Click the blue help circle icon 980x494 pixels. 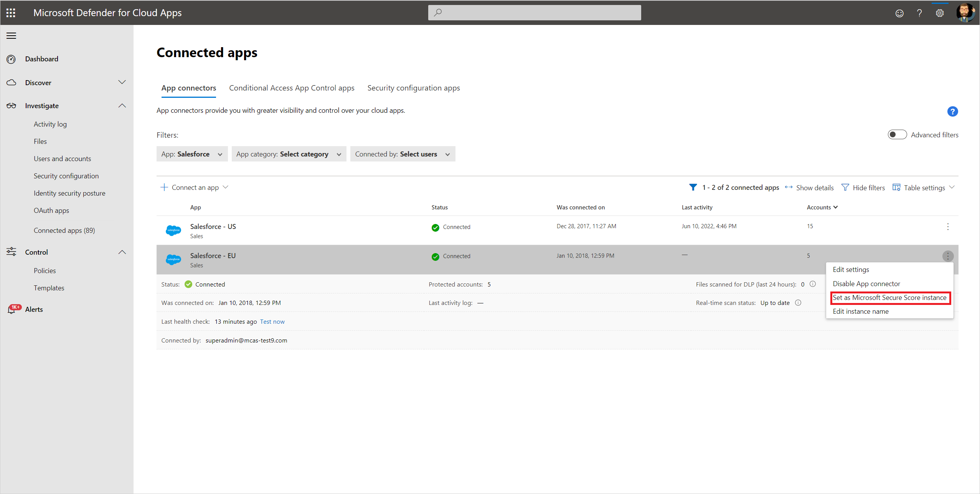pyautogui.click(x=952, y=111)
